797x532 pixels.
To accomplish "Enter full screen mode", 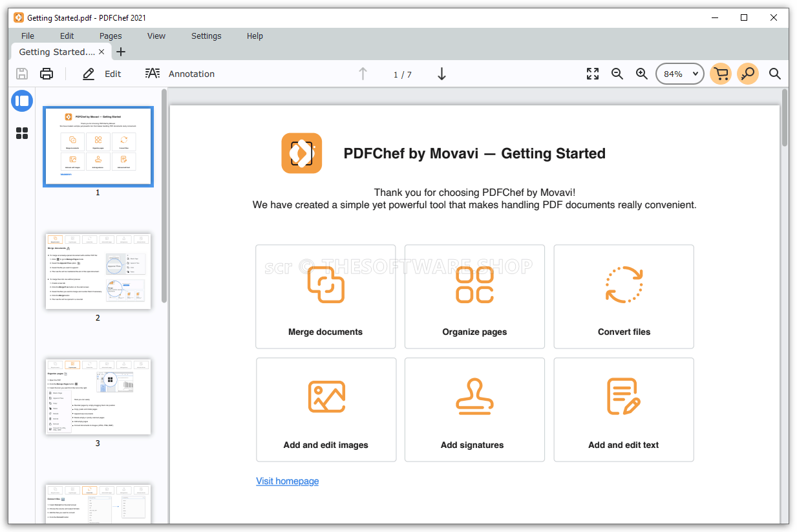I will click(x=593, y=74).
